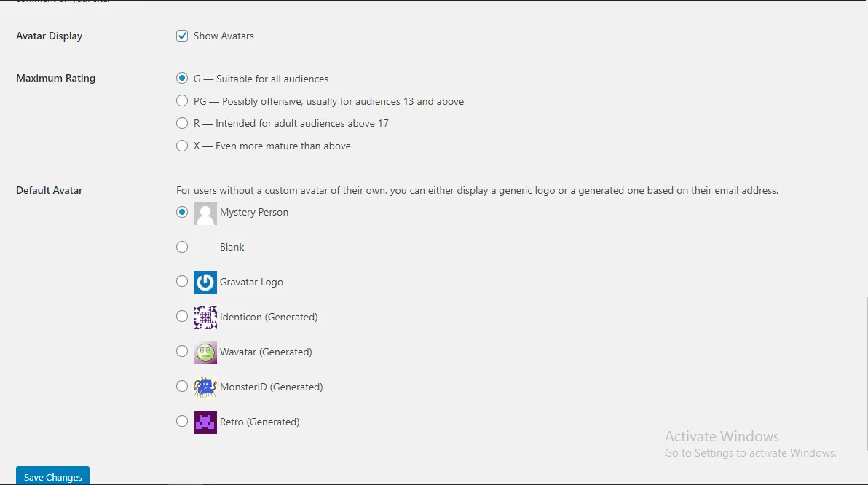Choose the R adult audiences rating
The height and width of the screenshot is (485, 868).
coord(182,123)
